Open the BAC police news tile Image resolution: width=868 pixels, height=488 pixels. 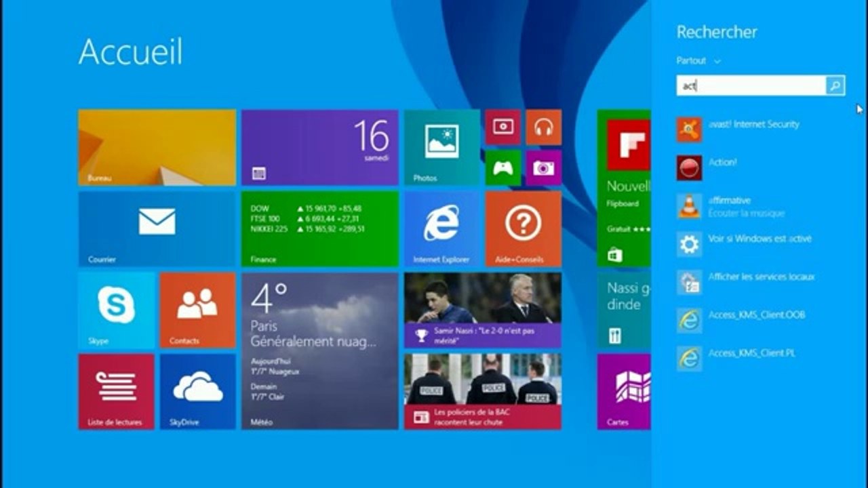pos(483,392)
